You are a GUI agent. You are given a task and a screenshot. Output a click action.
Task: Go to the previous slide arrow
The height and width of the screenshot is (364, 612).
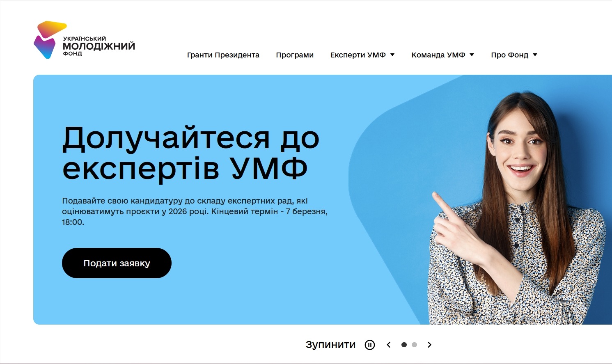[x=389, y=345]
